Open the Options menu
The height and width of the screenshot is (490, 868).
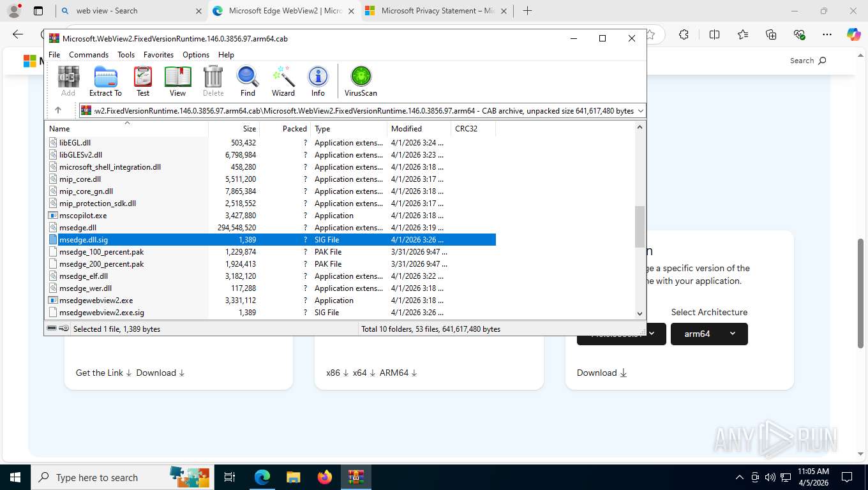pos(196,55)
